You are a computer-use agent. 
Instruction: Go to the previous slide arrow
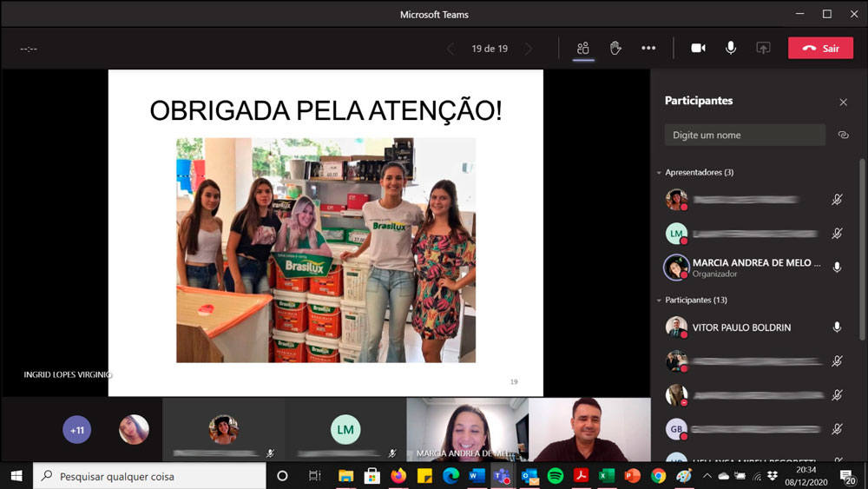tap(450, 49)
